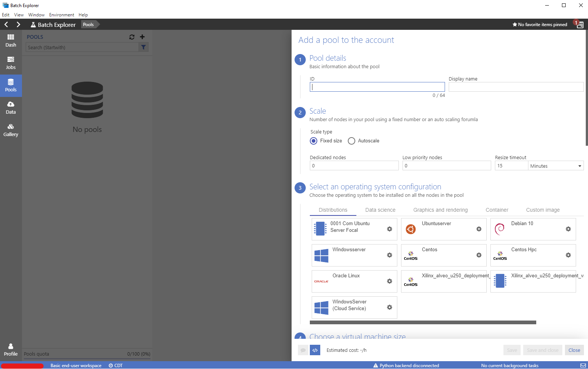Screen dimensions: 588x369
Task: Open the Jobs sidebar section
Action: coord(11,63)
